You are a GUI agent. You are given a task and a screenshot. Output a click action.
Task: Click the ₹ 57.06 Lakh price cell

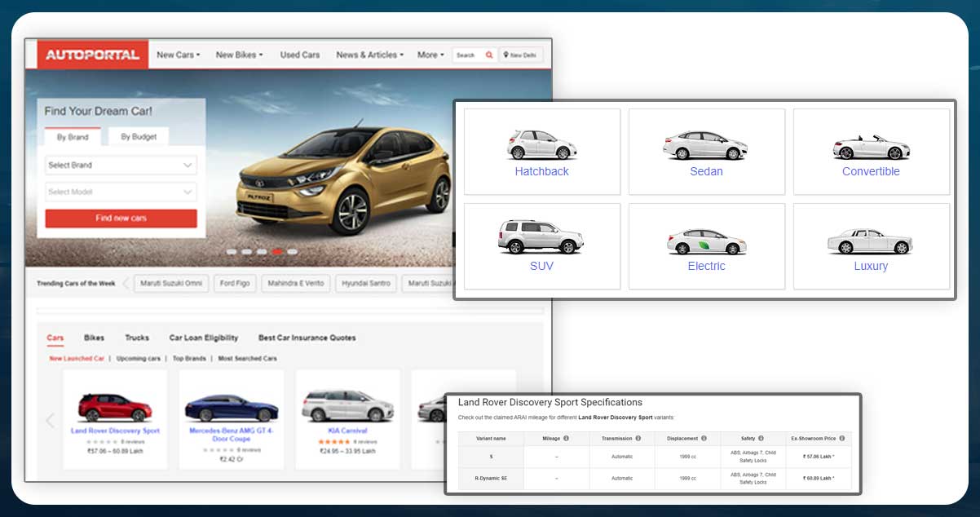(819, 457)
